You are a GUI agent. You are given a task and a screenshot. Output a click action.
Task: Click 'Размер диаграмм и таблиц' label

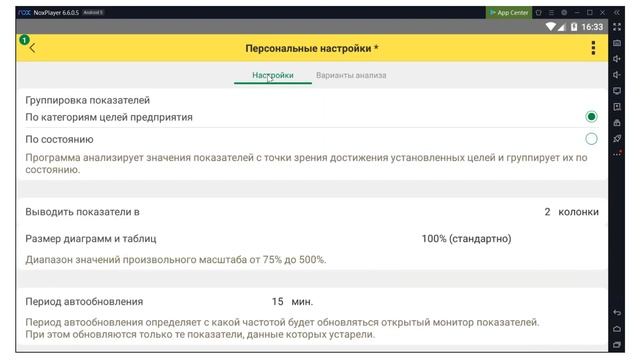pyautogui.click(x=91, y=238)
